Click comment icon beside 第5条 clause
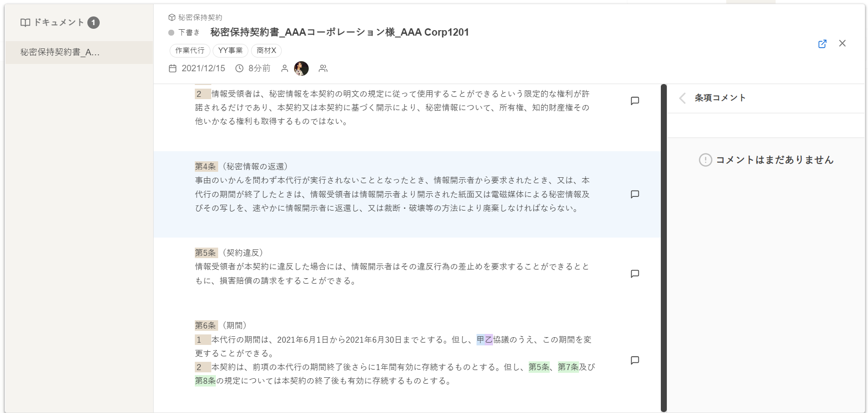Screen dimensions: 868x413 [x=634, y=274]
